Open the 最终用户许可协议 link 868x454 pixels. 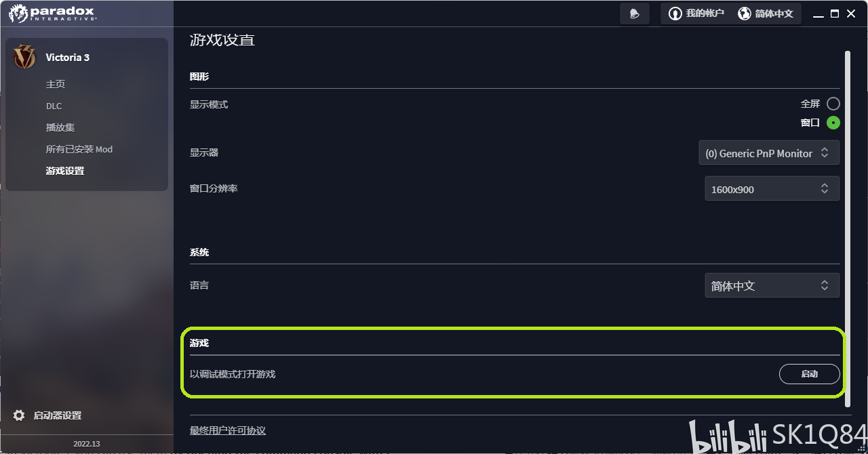228,430
